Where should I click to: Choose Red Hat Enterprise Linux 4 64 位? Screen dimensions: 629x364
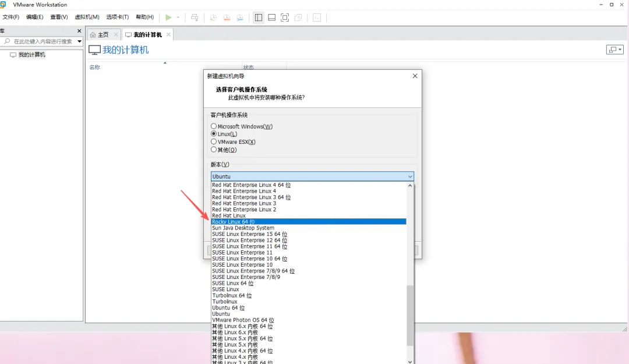coord(309,185)
